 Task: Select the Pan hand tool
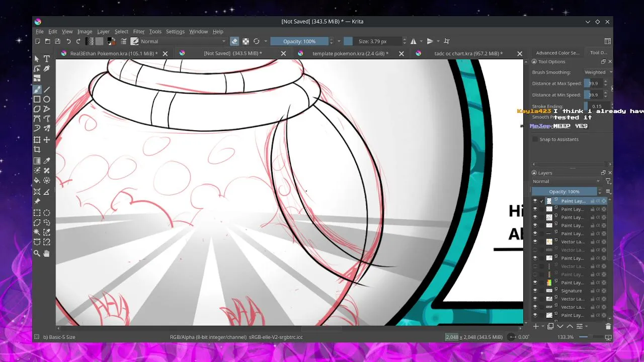pyautogui.click(x=47, y=253)
